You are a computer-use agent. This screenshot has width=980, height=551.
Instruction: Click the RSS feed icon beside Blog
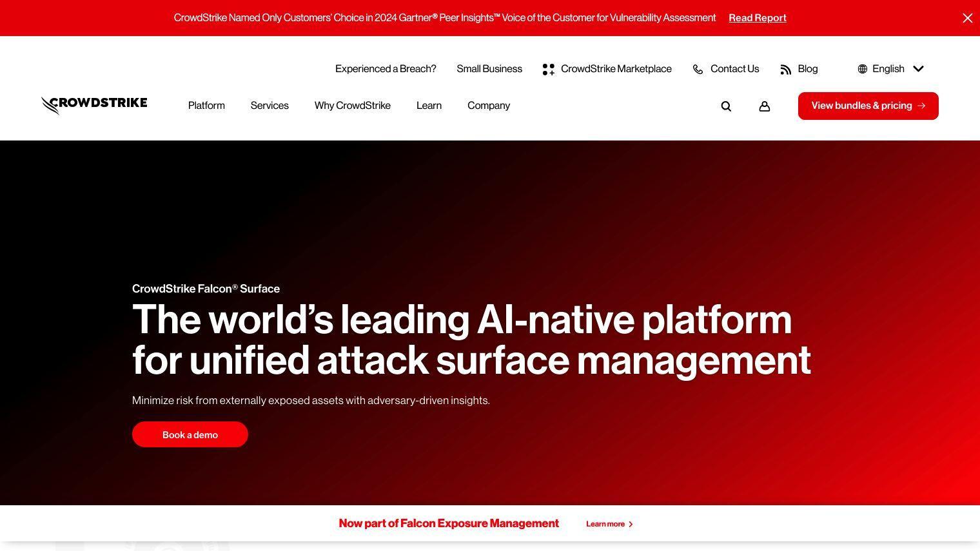[x=785, y=70]
